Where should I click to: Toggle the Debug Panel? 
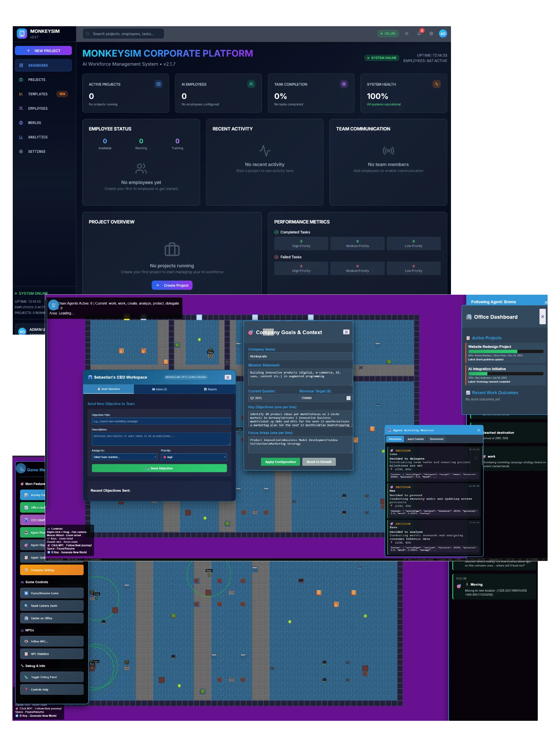coord(52,677)
